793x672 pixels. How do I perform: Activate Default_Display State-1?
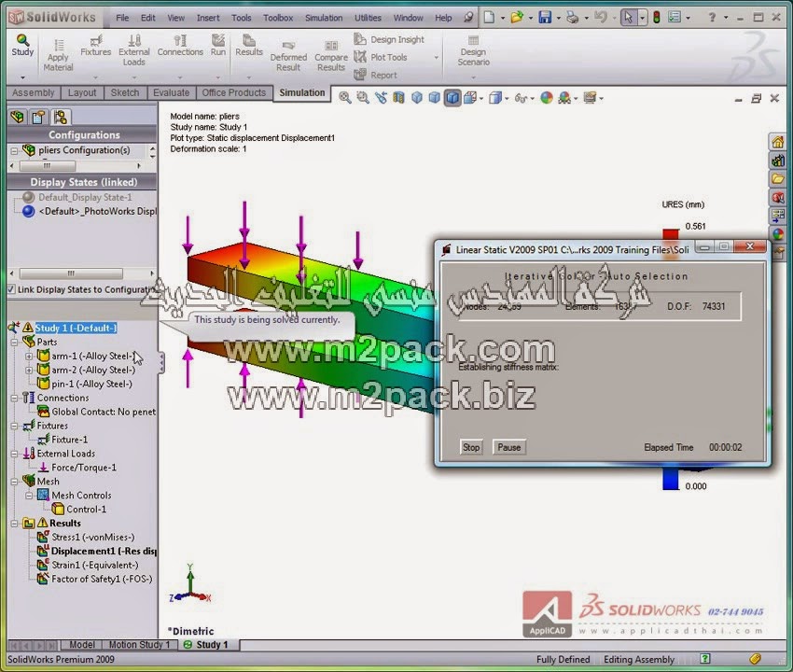85,197
